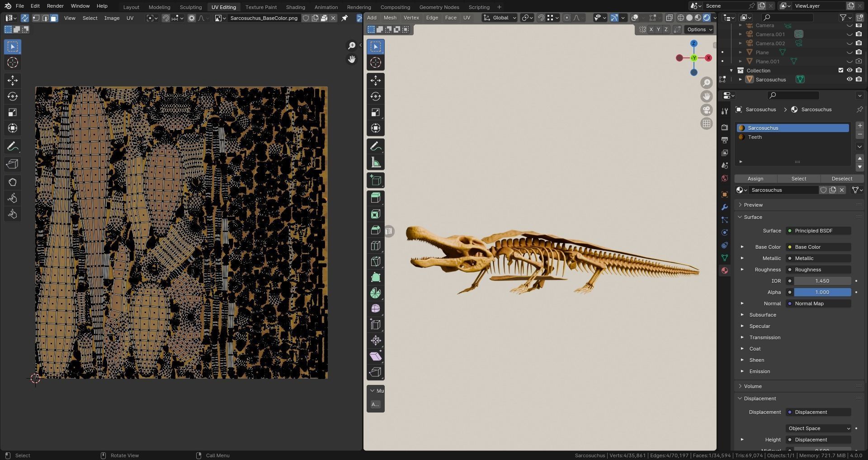The width and height of the screenshot is (868, 460).
Task: Open the Modifiers wrench properties tab
Action: [x=725, y=207]
